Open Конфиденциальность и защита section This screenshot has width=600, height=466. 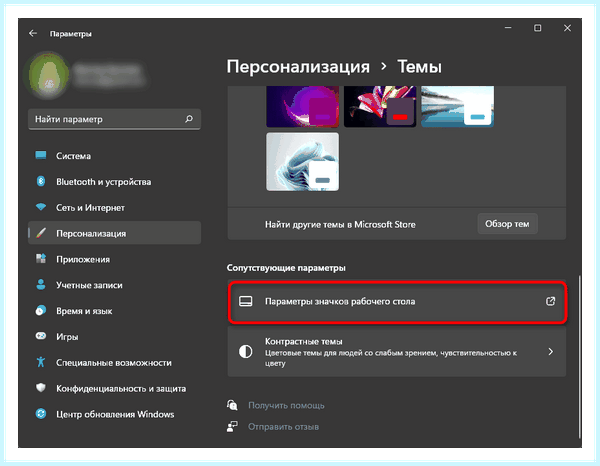(x=114, y=388)
